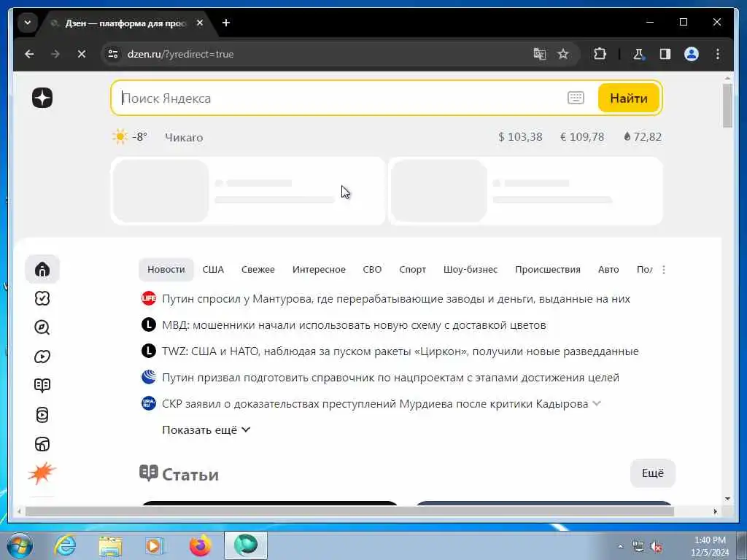Viewport: 747px width, 560px height.
Task: Select the Интересное tab
Action: click(x=319, y=270)
